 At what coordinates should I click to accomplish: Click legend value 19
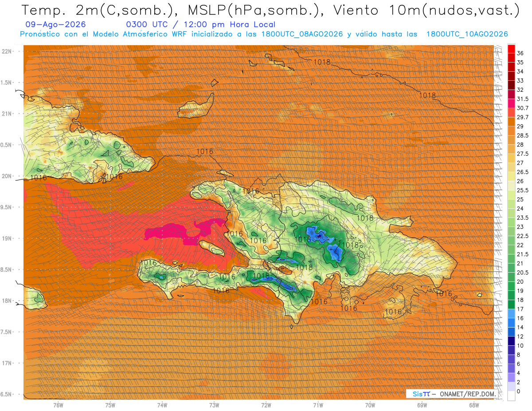(520, 291)
